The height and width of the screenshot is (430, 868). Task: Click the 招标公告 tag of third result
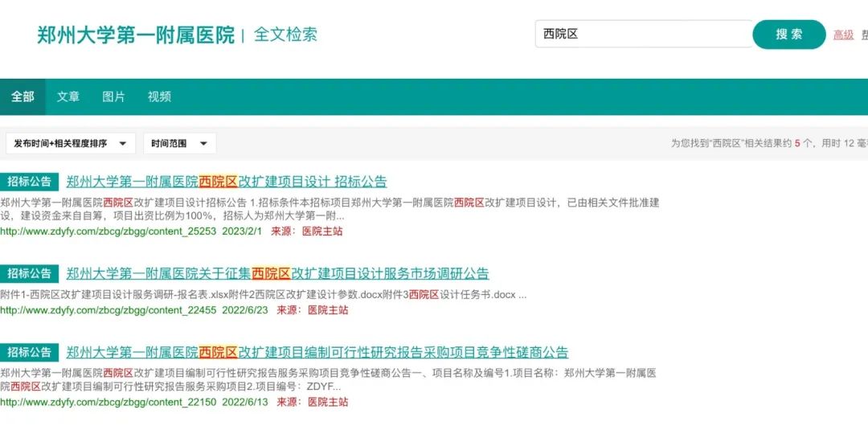[x=30, y=352]
